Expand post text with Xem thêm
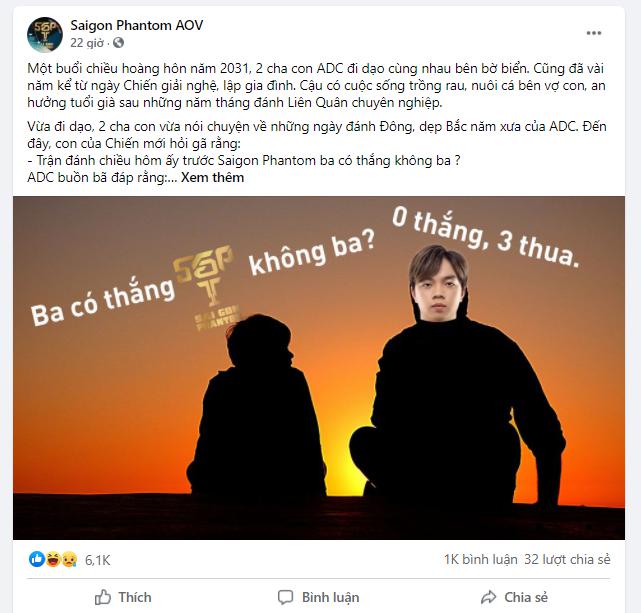 (213, 177)
